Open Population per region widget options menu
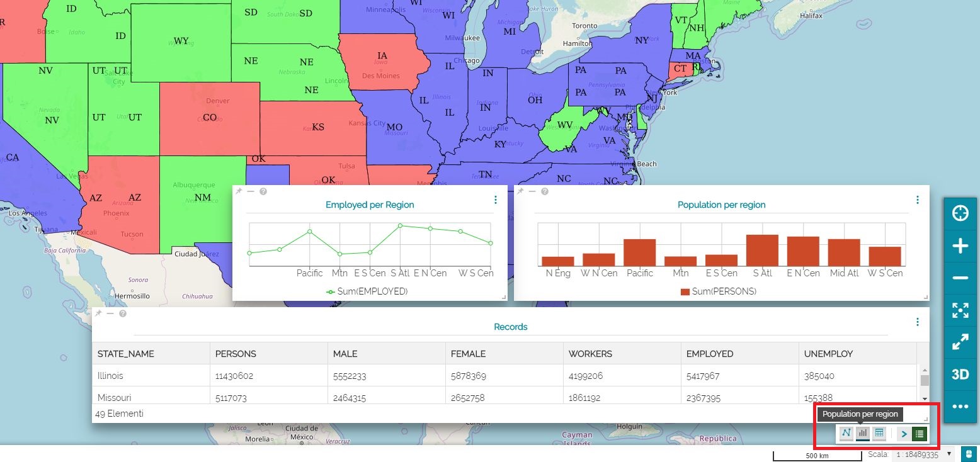 pos(918,200)
